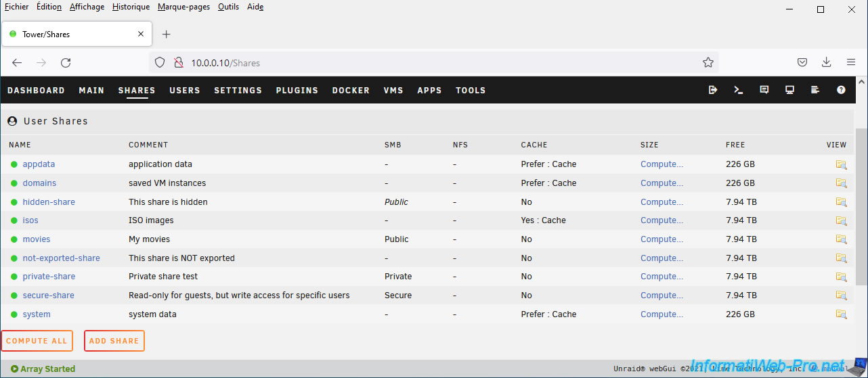The width and height of the screenshot is (868, 378).
Task: Open the system log icon
Action: [815, 90]
